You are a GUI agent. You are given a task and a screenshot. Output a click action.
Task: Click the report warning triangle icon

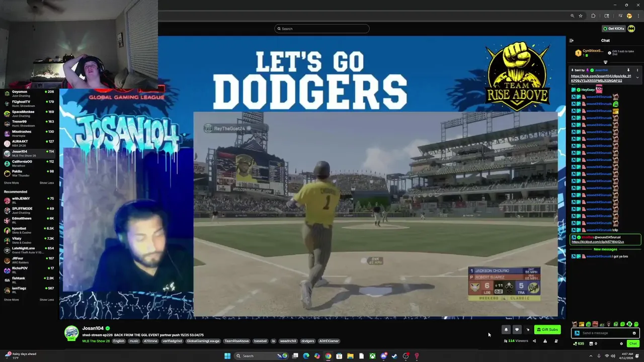point(545,341)
